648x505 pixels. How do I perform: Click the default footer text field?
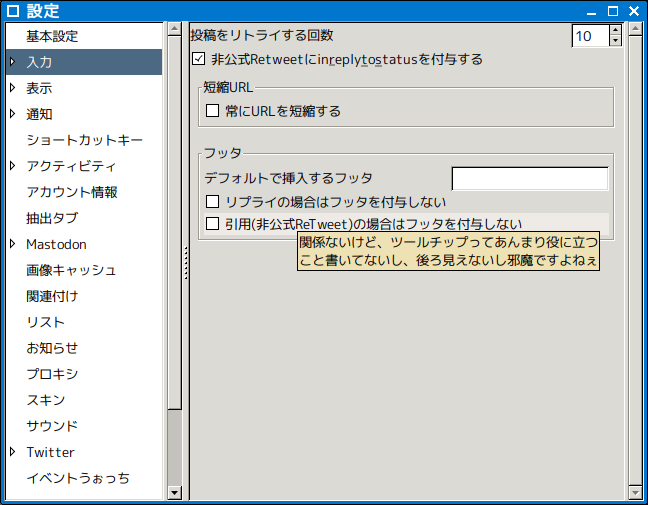tap(529, 179)
